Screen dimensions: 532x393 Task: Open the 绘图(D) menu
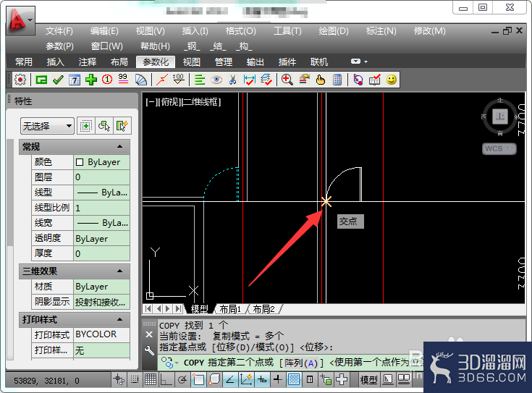[334, 31]
